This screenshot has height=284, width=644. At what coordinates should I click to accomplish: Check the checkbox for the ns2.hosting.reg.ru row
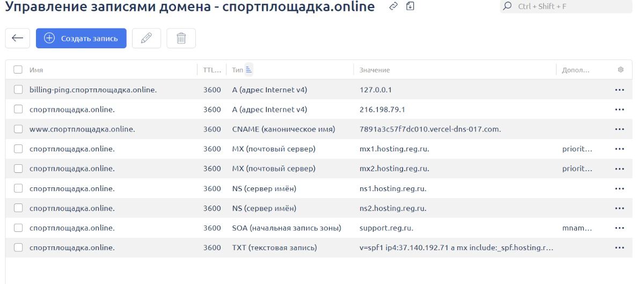(18, 208)
